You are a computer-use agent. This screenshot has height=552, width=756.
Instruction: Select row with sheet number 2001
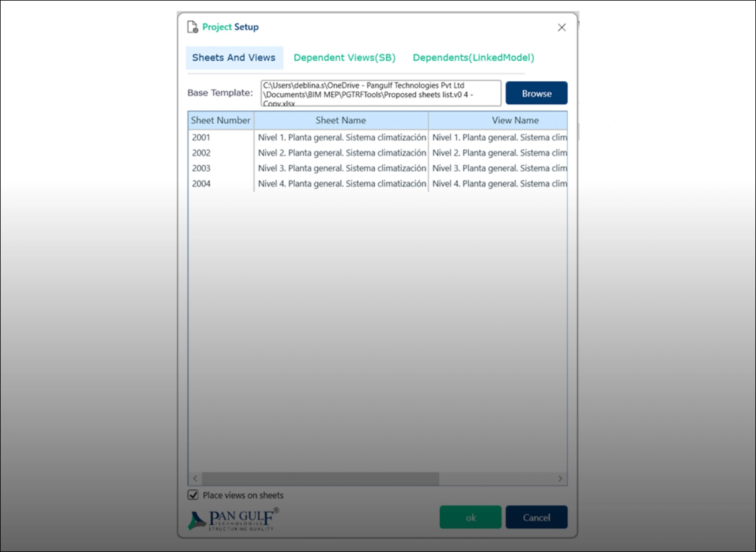(201, 137)
